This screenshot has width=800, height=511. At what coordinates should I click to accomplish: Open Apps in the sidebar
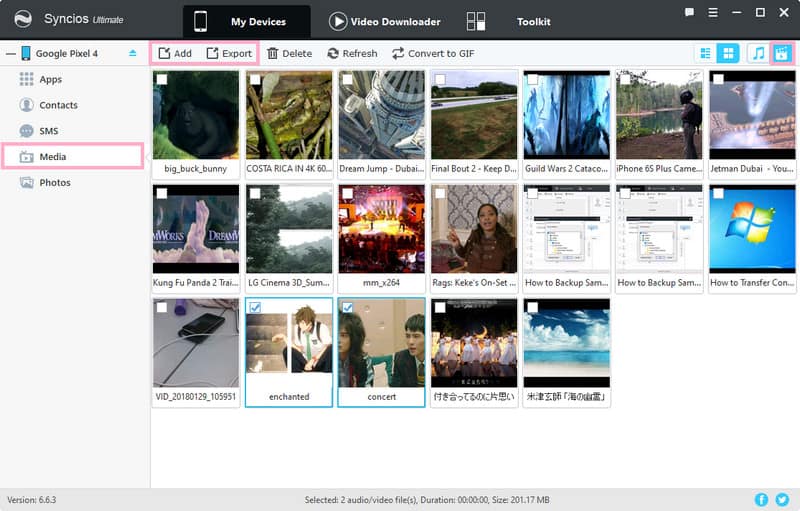pyautogui.click(x=51, y=79)
